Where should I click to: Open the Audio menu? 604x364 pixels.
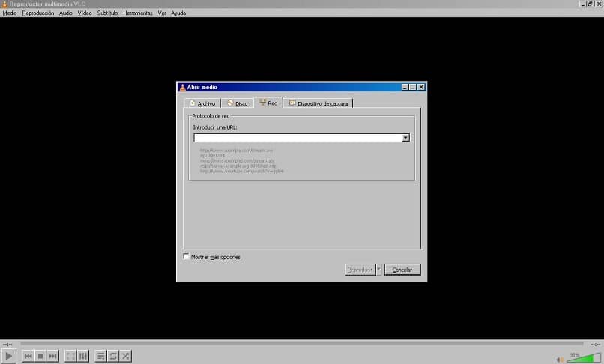[x=65, y=13]
